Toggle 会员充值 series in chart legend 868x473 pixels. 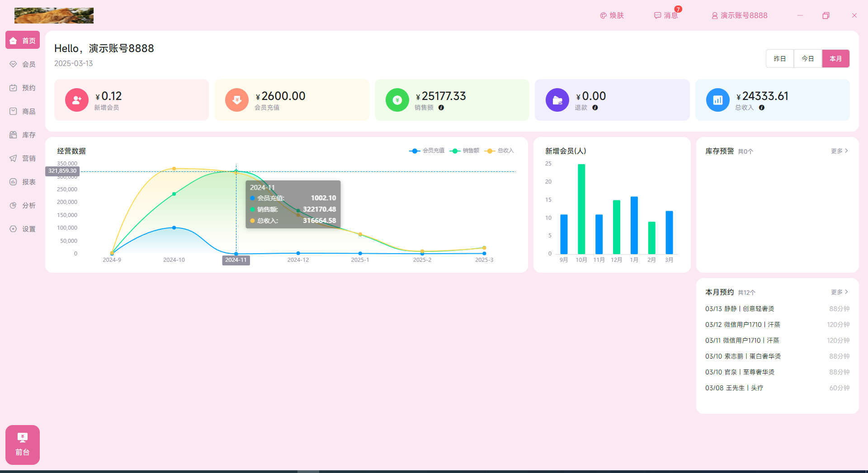[427, 151]
